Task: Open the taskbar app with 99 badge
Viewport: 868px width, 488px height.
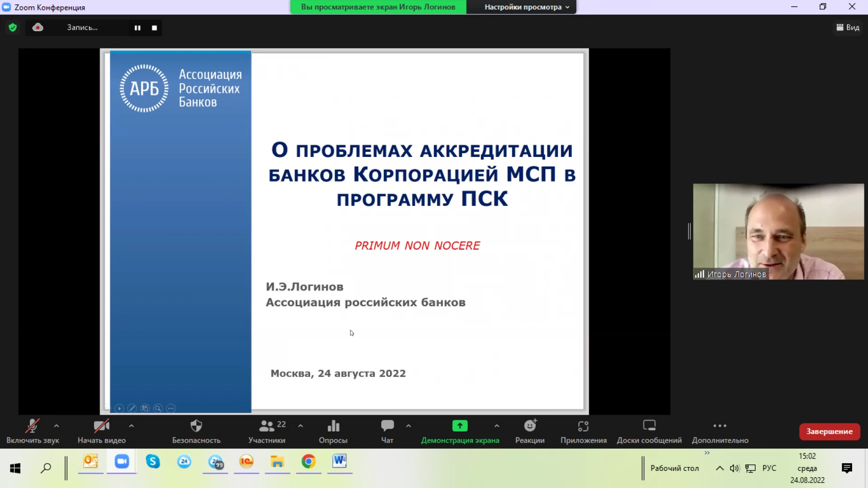Action: coord(216,462)
